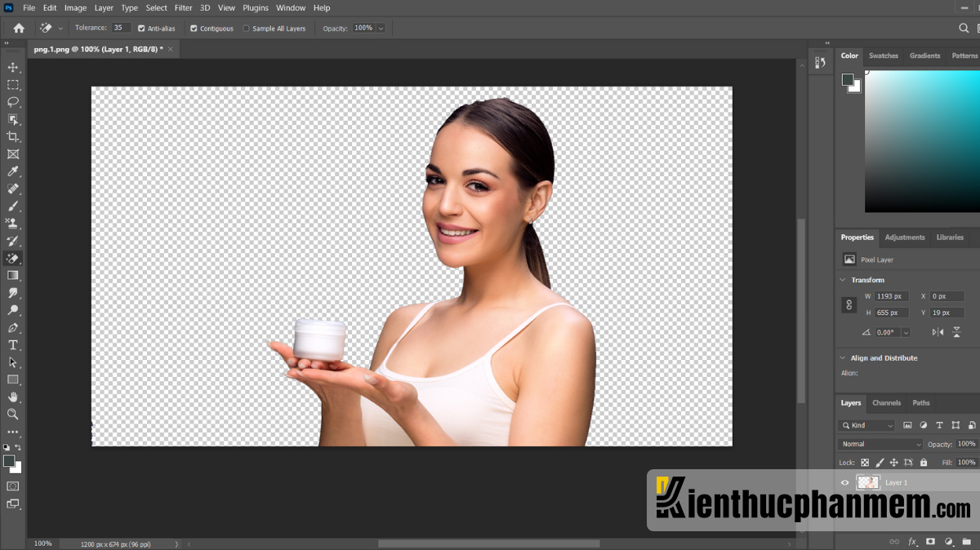Open the Opacity dropdown in options bar

click(x=381, y=28)
